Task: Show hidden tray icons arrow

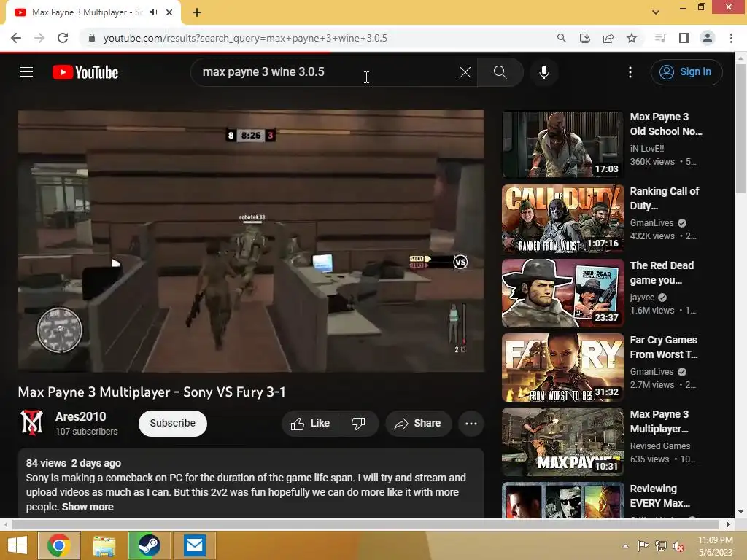Action: [625, 546]
